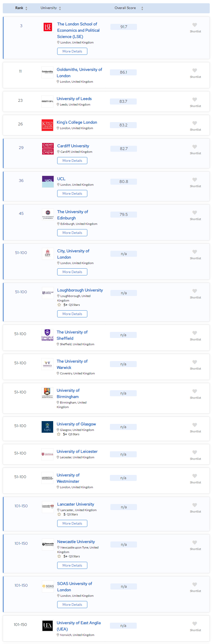Sort table by Rank column
Image resolution: width=213 pixels, height=644 pixels.
pyautogui.click(x=26, y=8)
